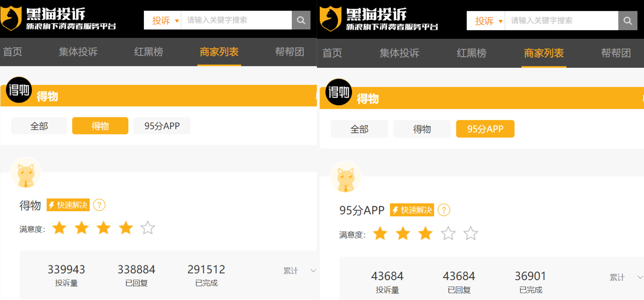Go to 首页 in the left page navigation
Image resolution: width=644 pixels, height=300 pixels.
pos(13,52)
